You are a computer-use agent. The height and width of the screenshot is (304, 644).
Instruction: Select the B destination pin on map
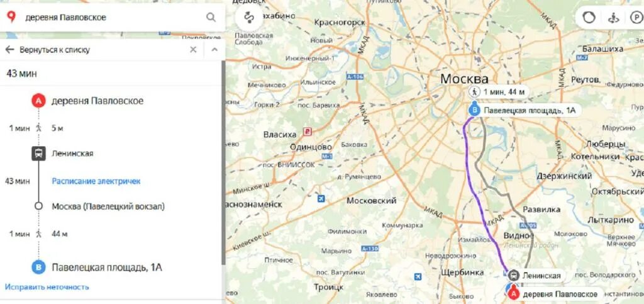[475, 110]
